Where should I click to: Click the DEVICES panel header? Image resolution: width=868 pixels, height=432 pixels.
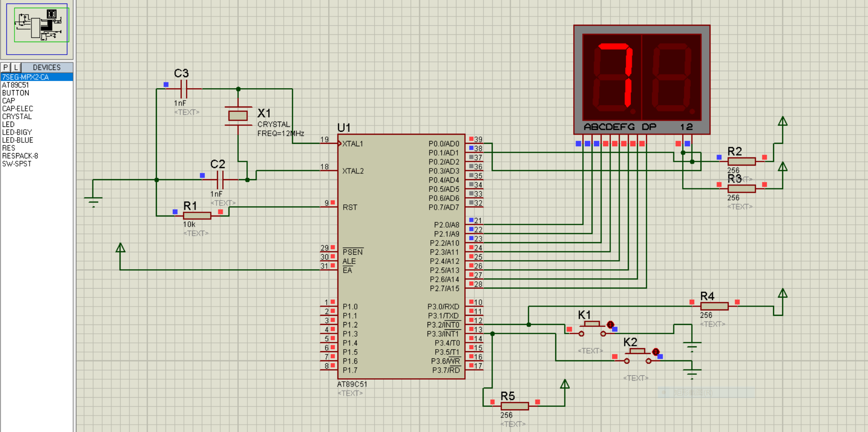47,67
